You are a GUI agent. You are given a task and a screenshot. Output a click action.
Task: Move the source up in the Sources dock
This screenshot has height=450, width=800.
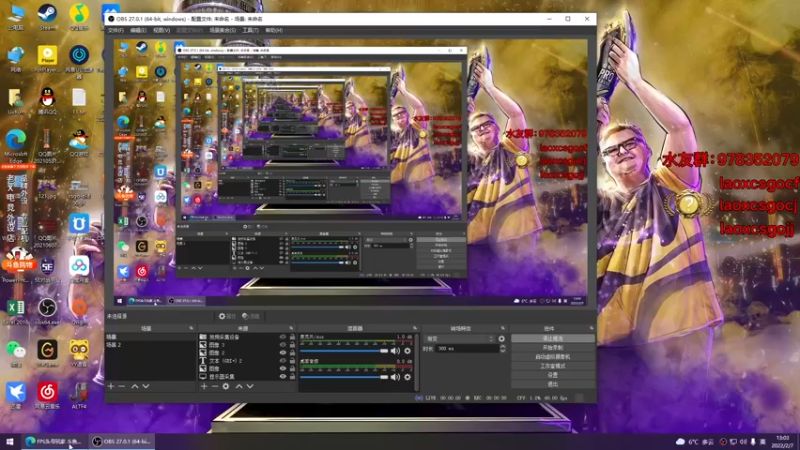coord(239,386)
